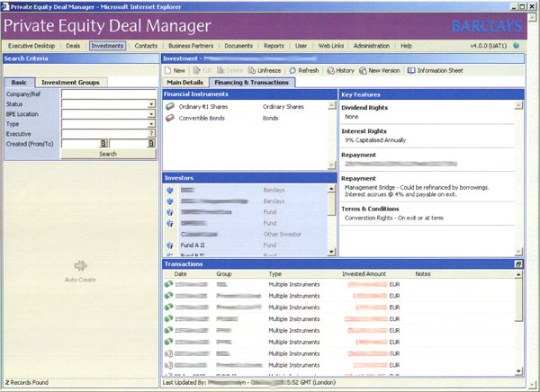Select the Financing & Transactions tab

(252, 83)
